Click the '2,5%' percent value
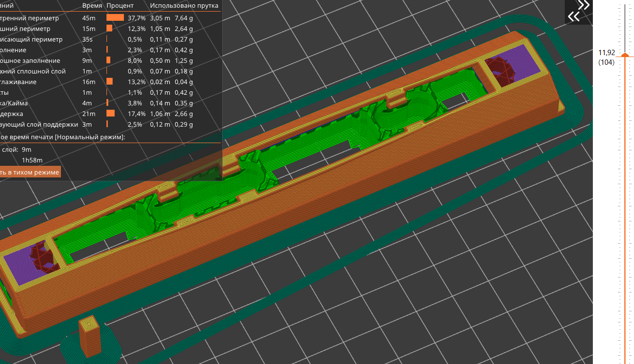634x364 pixels. coord(135,124)
